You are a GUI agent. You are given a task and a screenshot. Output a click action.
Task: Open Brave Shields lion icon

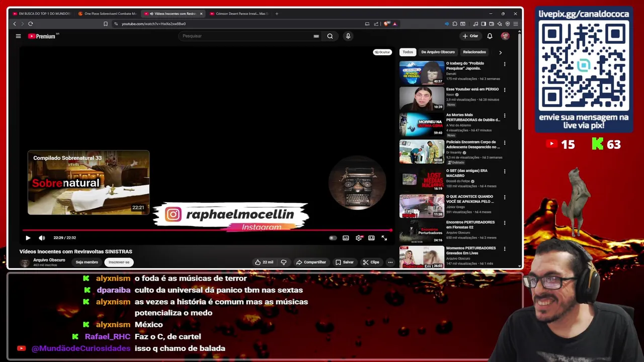[386, 24]
